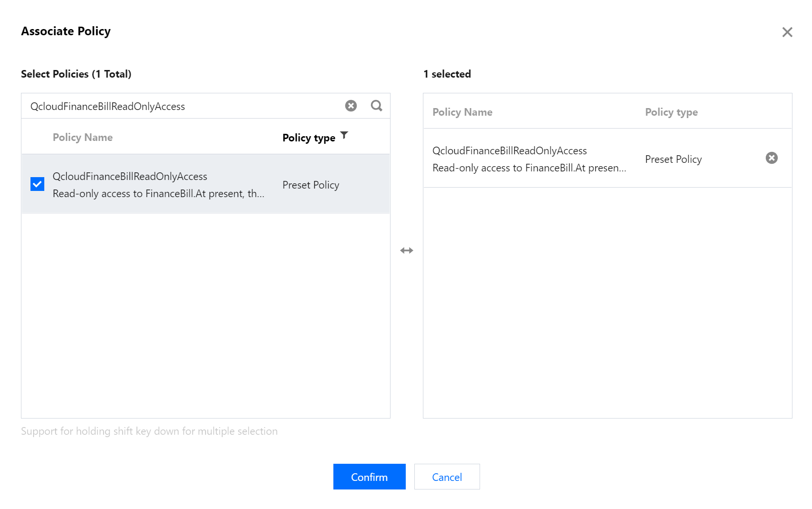Click Preset Policy in the left list row

311,185
